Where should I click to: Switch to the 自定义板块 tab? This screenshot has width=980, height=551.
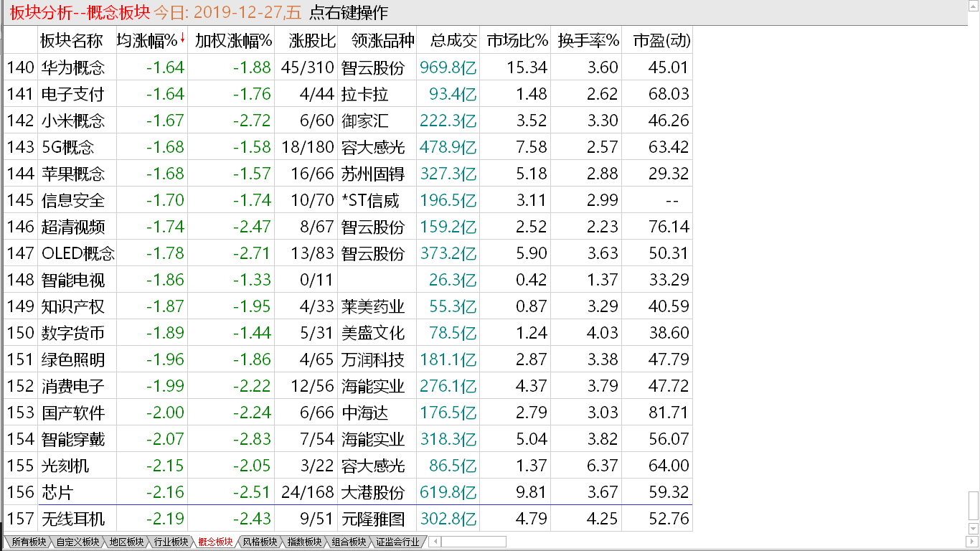(x=77, y=542)
